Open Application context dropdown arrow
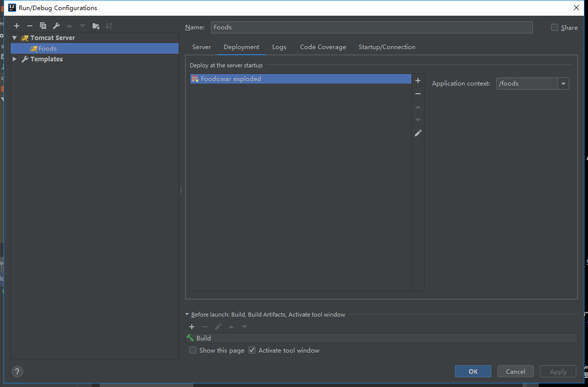588x387 pixels. (x=563, y=84)
